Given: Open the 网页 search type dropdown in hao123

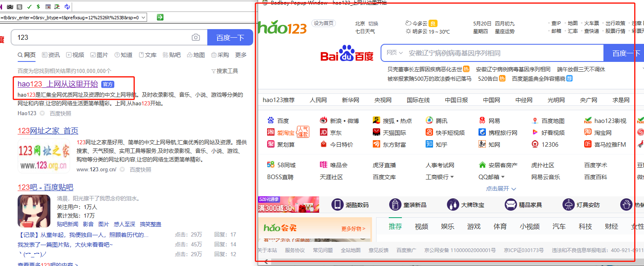Looking at the screenshot, I should (x=395, y=53).
